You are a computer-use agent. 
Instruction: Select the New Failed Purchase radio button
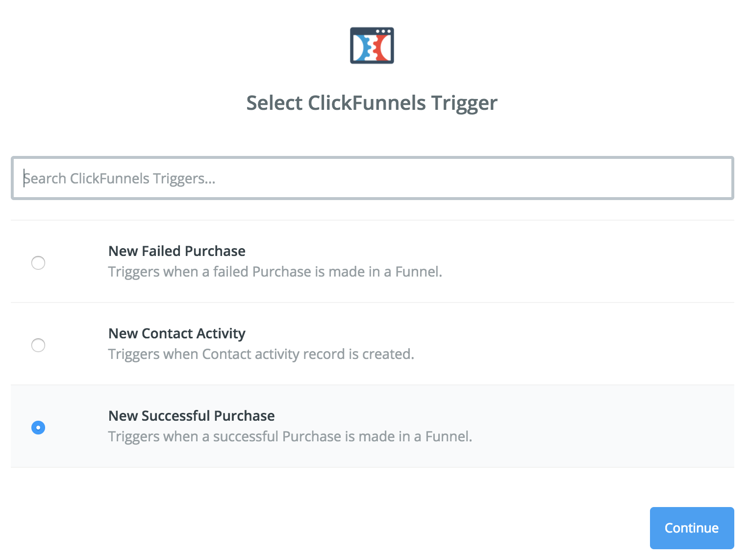[38, 263]
